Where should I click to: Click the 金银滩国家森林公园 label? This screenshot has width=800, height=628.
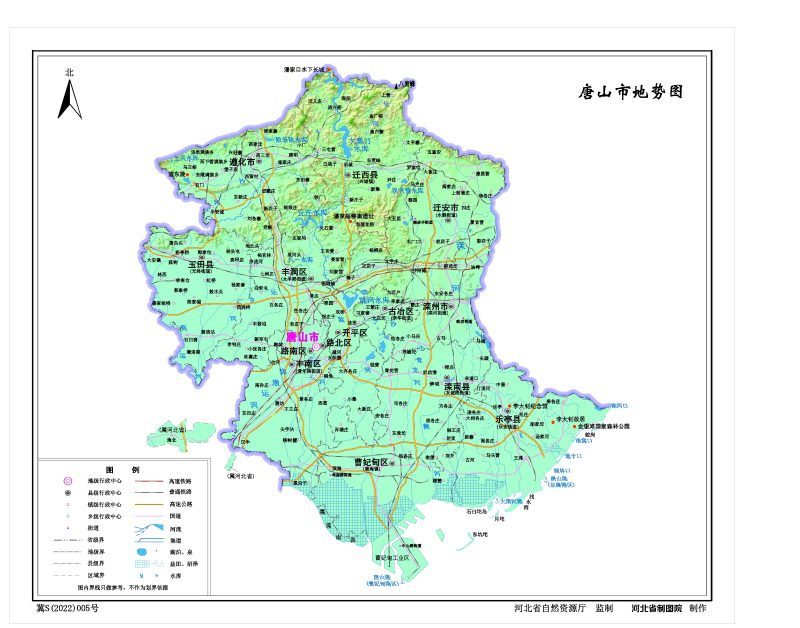pos(602,427)
